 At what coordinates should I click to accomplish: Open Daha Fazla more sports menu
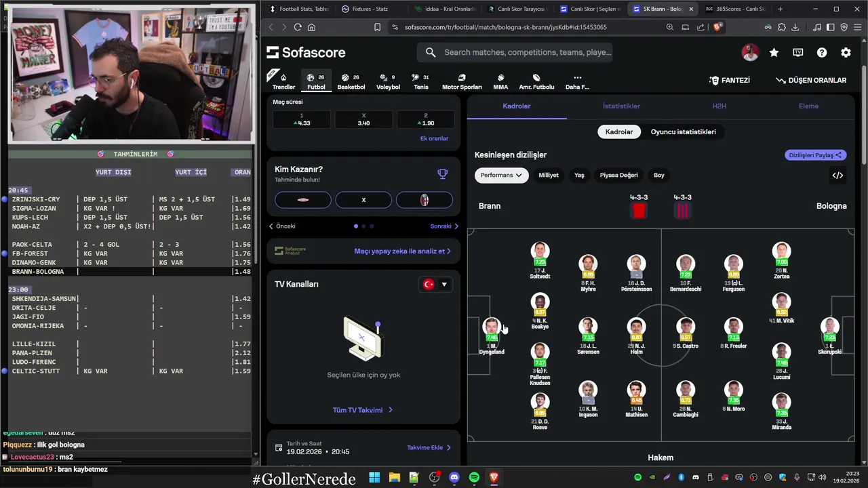coord(577,81)
